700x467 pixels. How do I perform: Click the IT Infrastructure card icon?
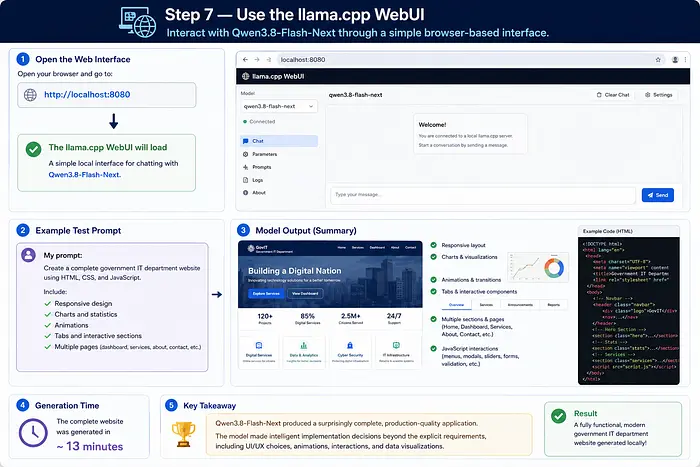tap(396, 346)
